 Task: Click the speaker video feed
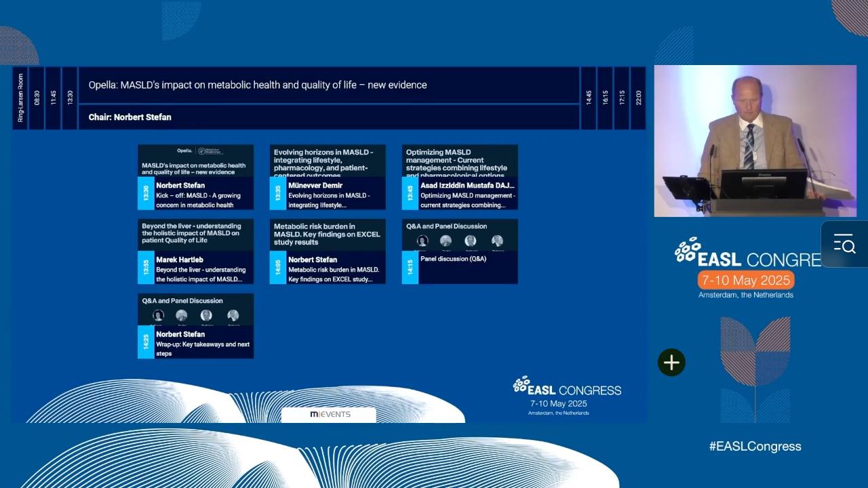coord(755,141)
